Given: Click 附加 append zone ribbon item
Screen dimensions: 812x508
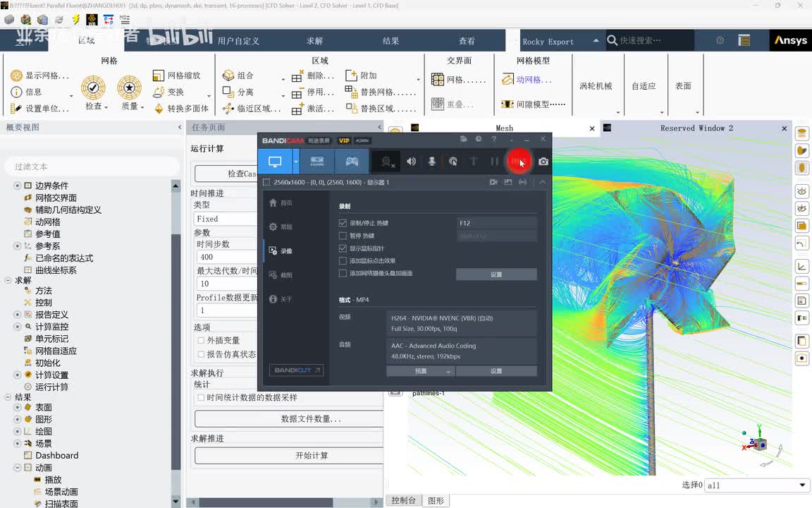Looking at the screenshot, I should click(x=362, y=75).
